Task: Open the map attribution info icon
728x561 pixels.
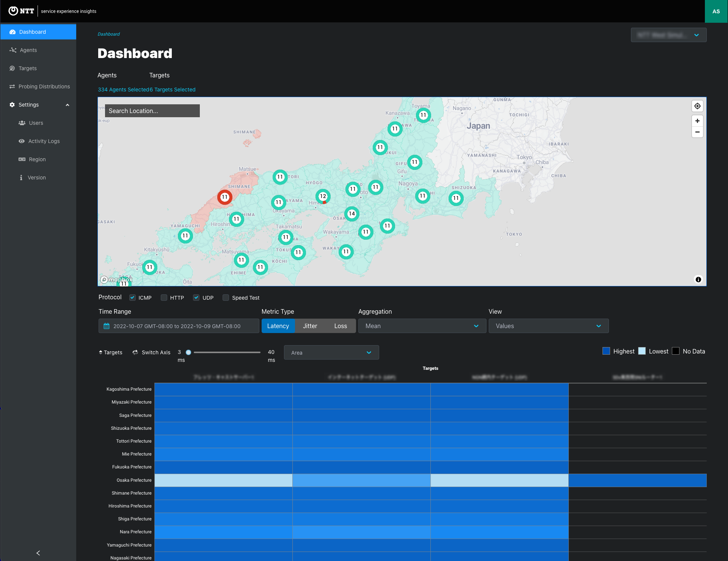Action: (x=698, y=280)
